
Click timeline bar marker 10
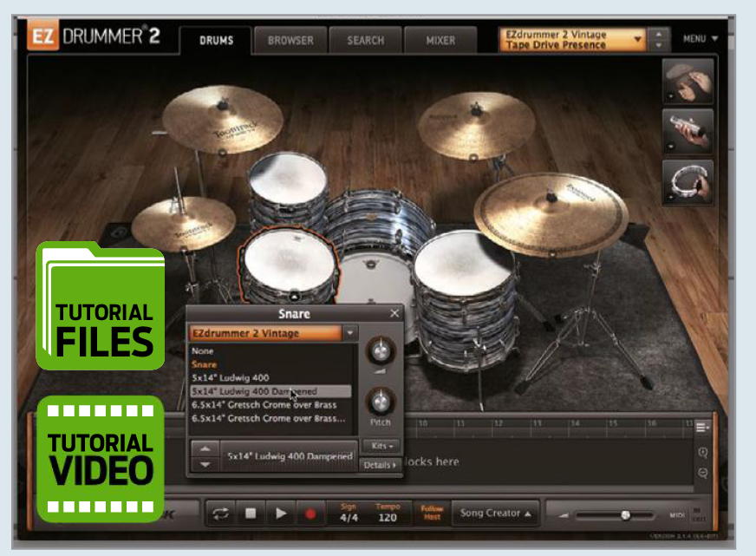tap(422, 423)
